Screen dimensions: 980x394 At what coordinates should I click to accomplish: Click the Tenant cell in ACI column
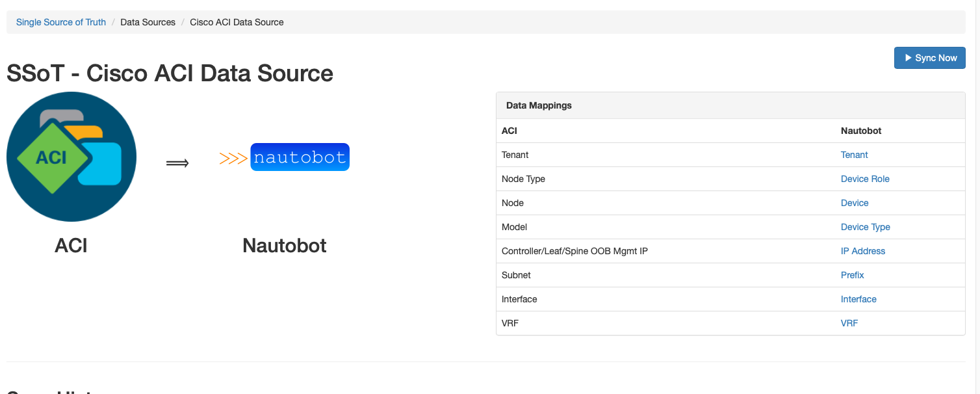coord(666,155)
